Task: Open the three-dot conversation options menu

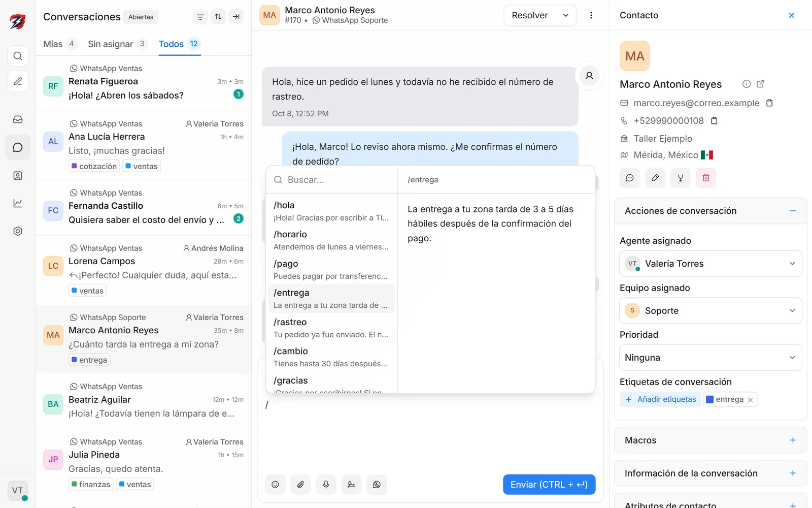Action: coord(591,15)
